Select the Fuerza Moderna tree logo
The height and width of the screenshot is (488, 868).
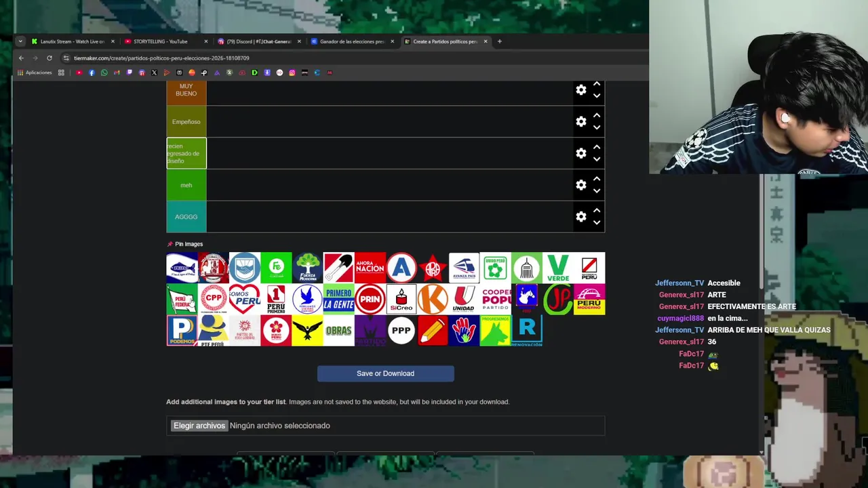(307, 268)
